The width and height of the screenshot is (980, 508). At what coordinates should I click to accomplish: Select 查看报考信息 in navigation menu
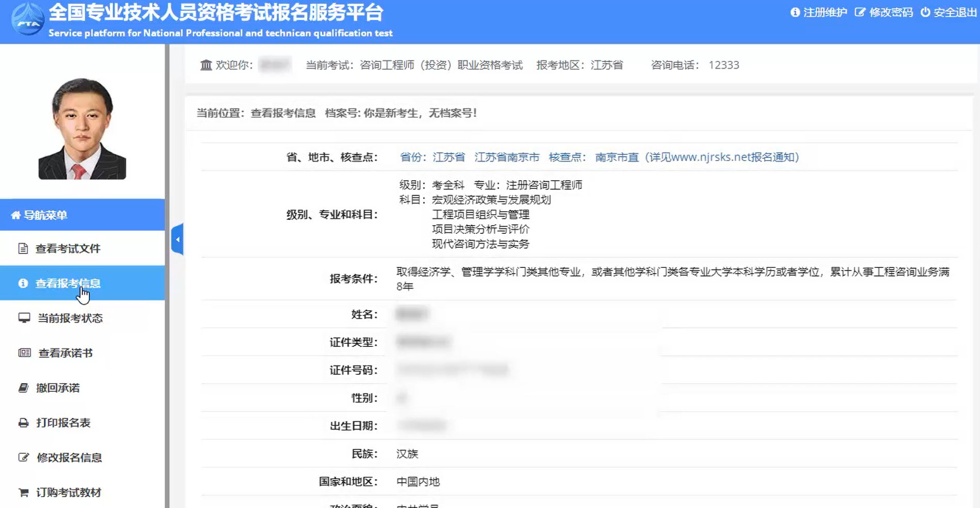(68, 283)
